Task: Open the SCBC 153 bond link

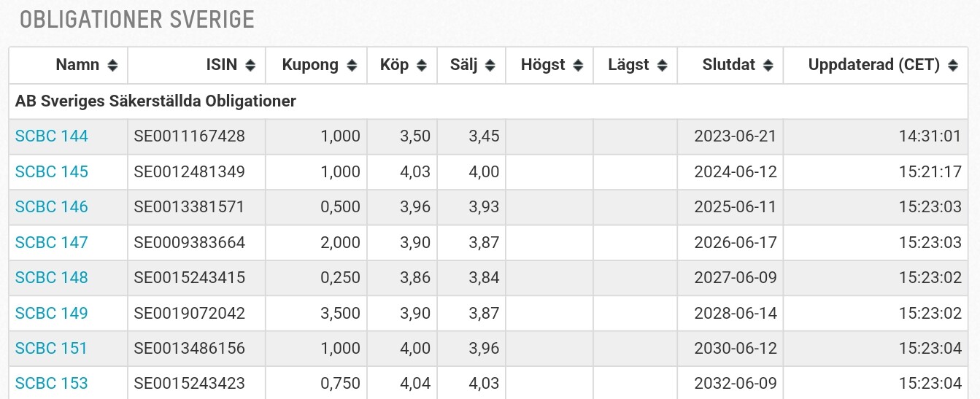Action: tap(52, 384)
